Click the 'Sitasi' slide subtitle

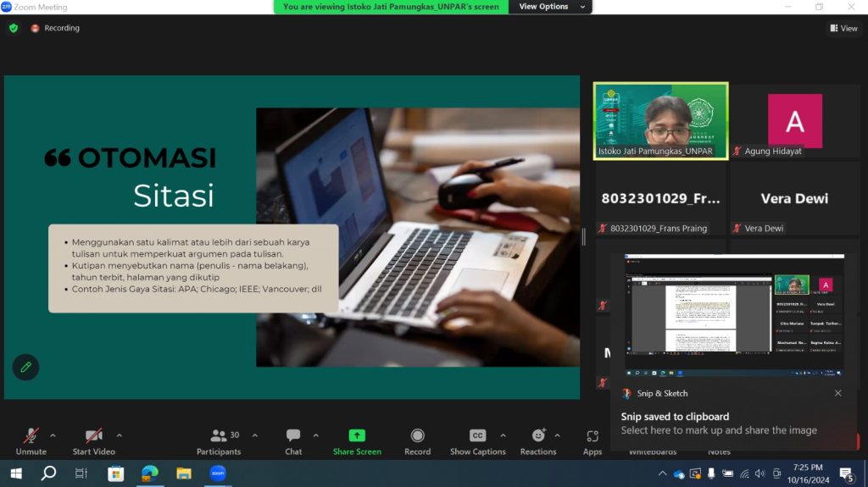(173, 196)
